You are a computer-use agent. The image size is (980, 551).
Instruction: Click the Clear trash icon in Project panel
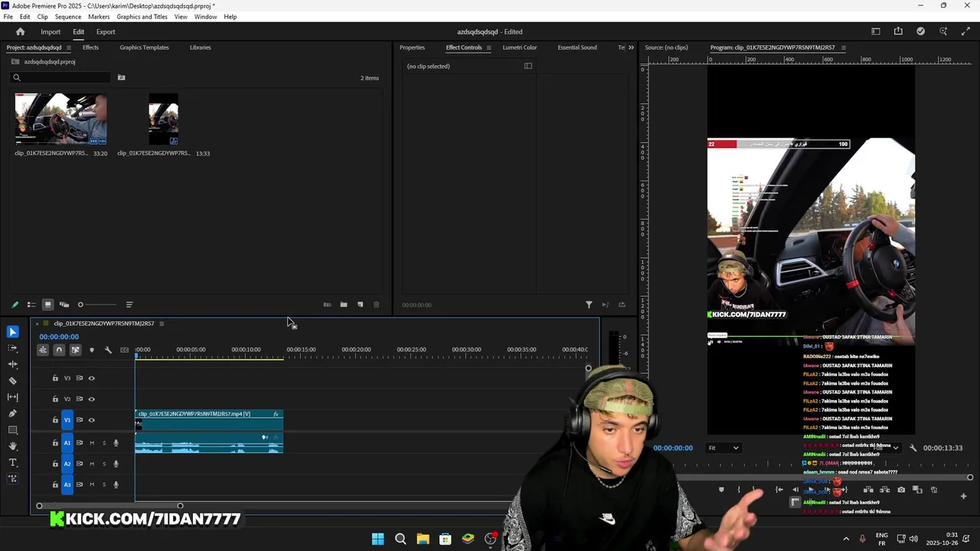pos(376,305)
